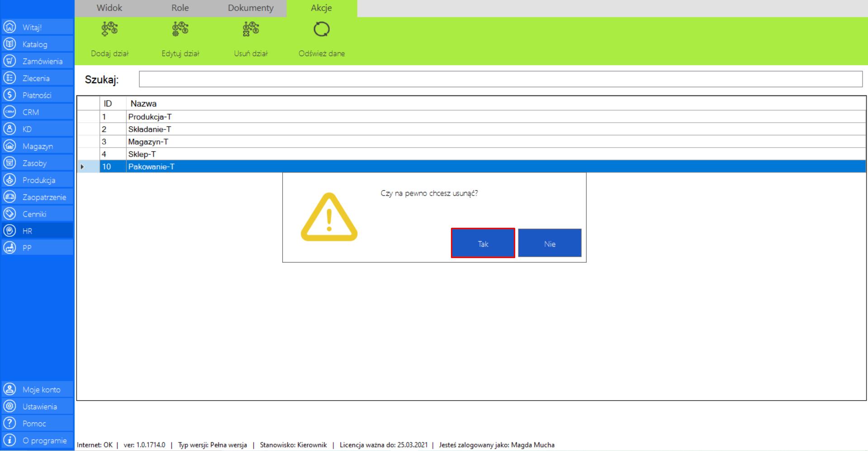Open the Ustawienia settings icon

click(x=9, y=406)
